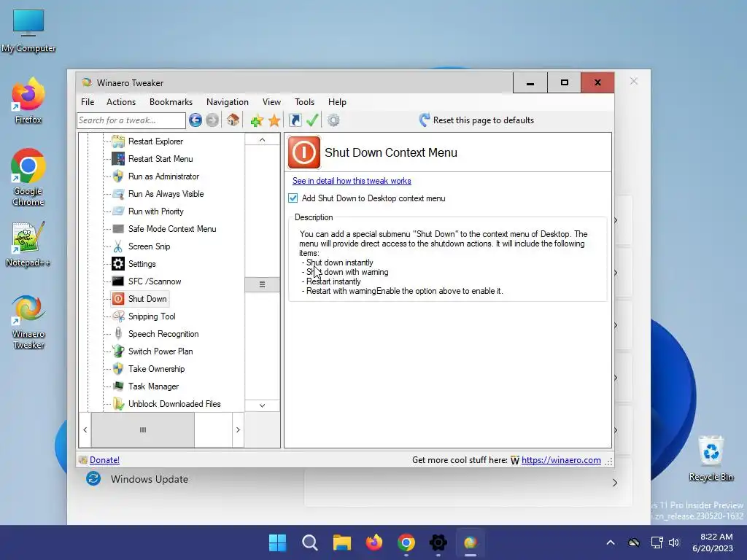The width and height of the screenshot is (747, 560).
Task: Select the Firefox desktop icon
Action: tap(28, 101)
